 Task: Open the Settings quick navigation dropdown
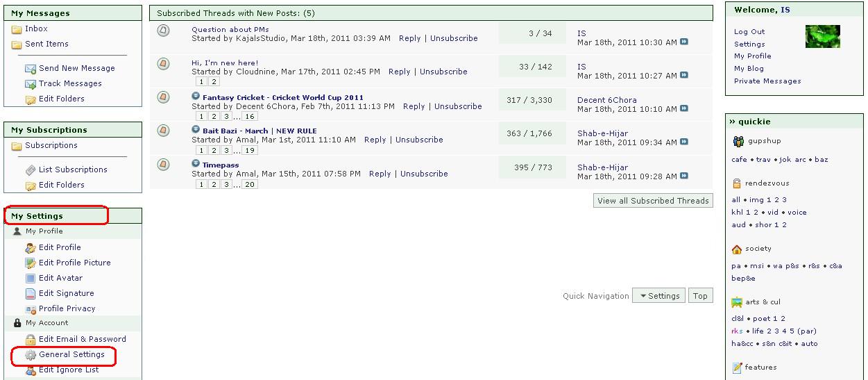(658, 296)
